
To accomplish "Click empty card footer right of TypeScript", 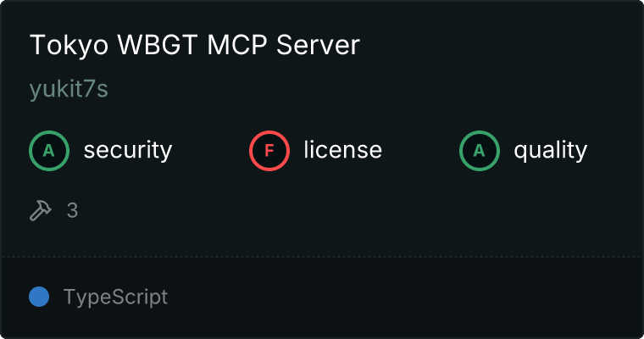I will tap(402, 297).
